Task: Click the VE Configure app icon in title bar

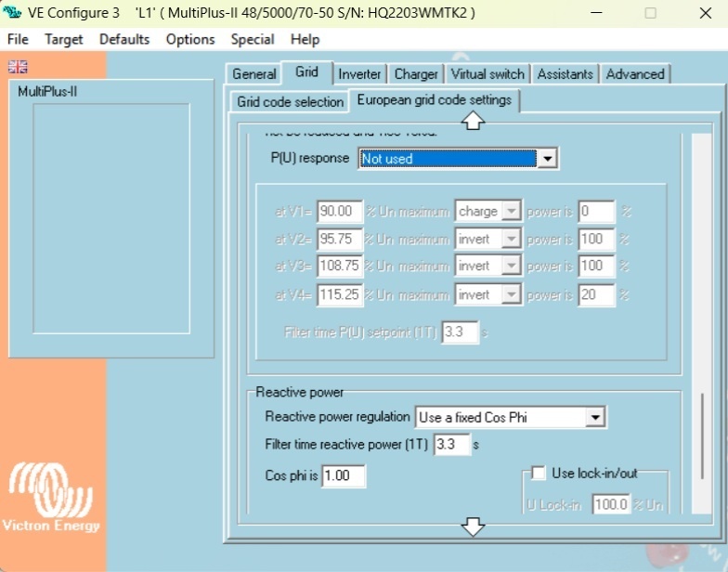Action: pyautogui.click(x=12, y=11)
